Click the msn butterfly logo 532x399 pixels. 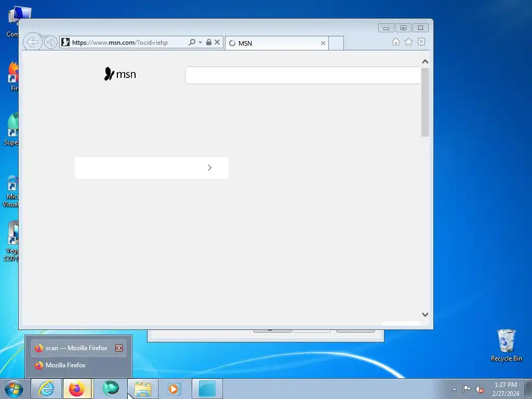coord(120,74)
